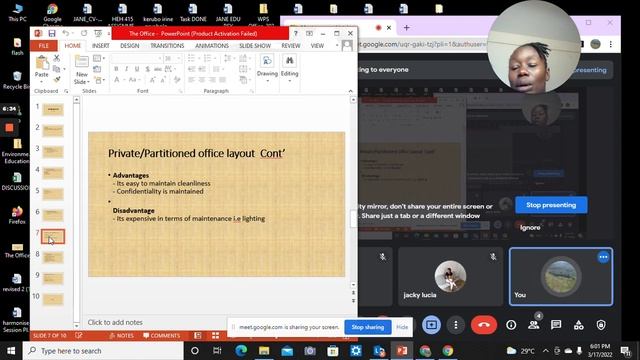Open Meet meeting details info icon
This screenshot has width=640, height=360.
(511, 325)
